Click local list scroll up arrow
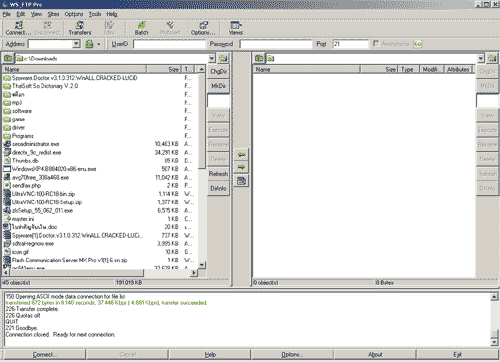500x362 pixels. (202, 69)
